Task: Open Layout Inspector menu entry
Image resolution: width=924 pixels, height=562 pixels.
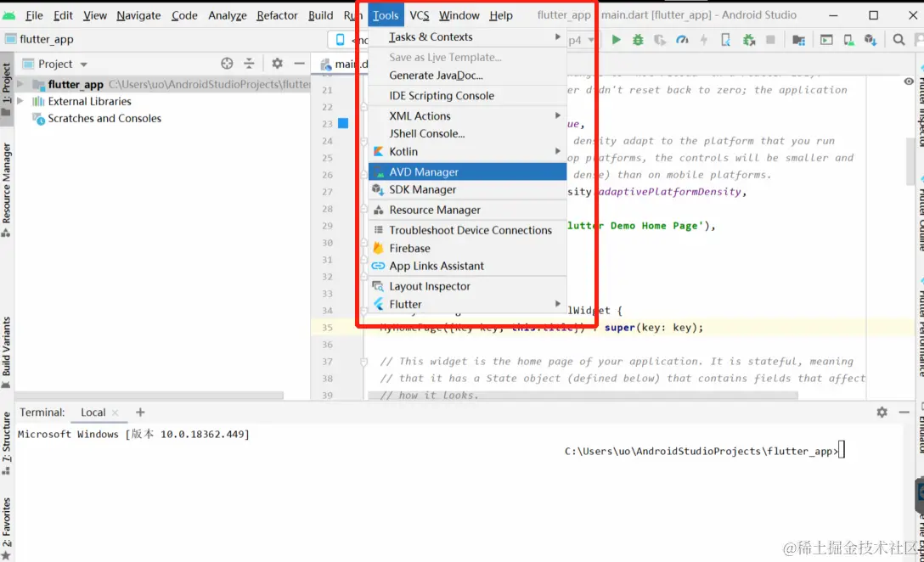Action: click(467, 286)
